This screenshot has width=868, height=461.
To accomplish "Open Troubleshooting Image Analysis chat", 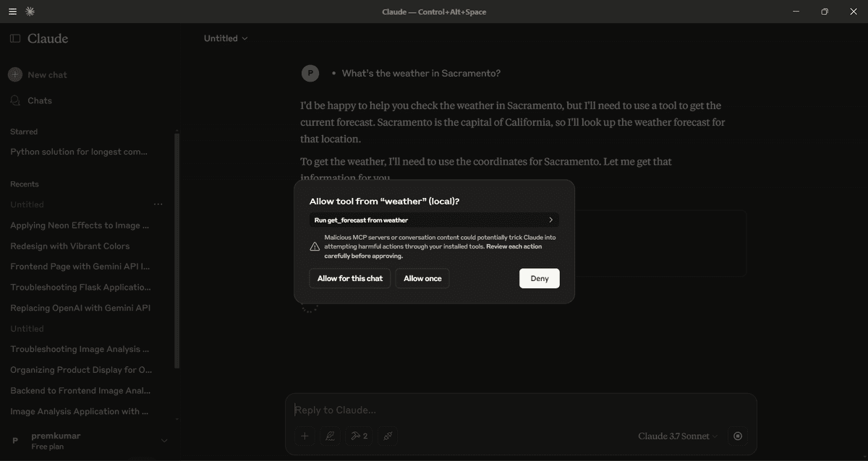I will (80, 349).
